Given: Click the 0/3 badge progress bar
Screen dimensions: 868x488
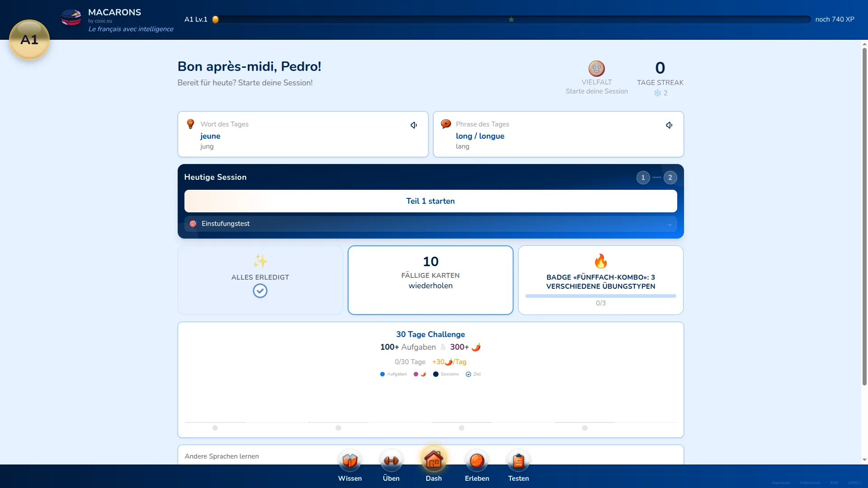Looking at the screenshot, I should coord(600,296).
